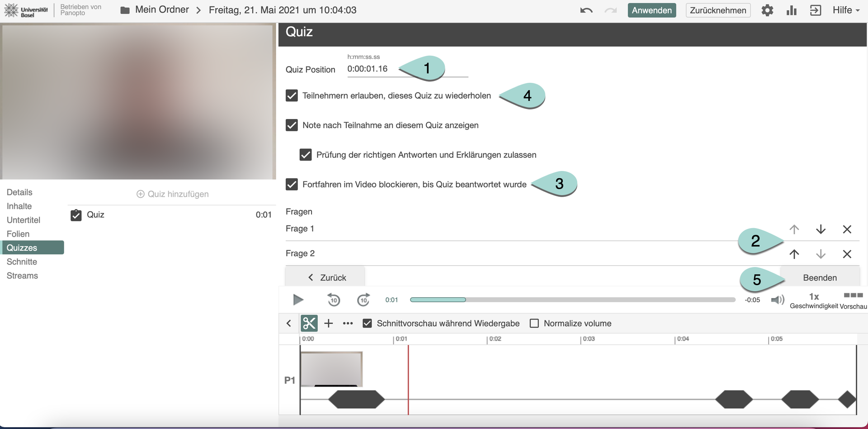
Task: Click the Beenden button
Action: tap(819, 277)
